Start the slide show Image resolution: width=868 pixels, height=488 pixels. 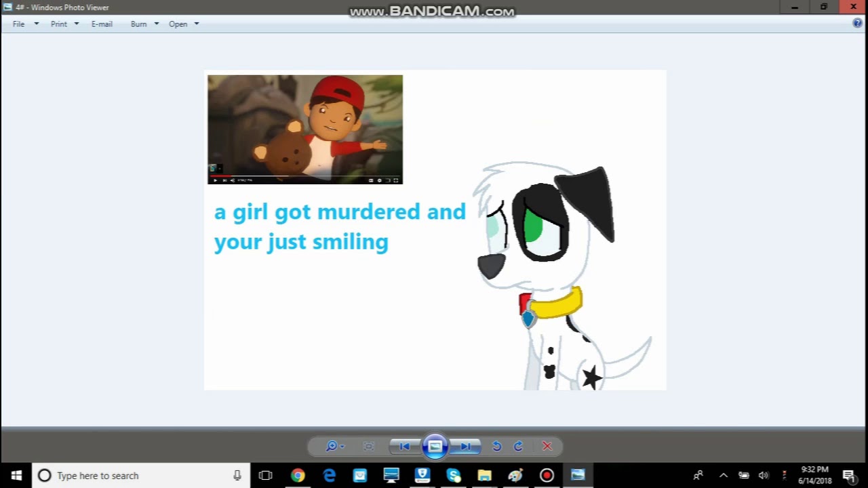click(435, 446)
